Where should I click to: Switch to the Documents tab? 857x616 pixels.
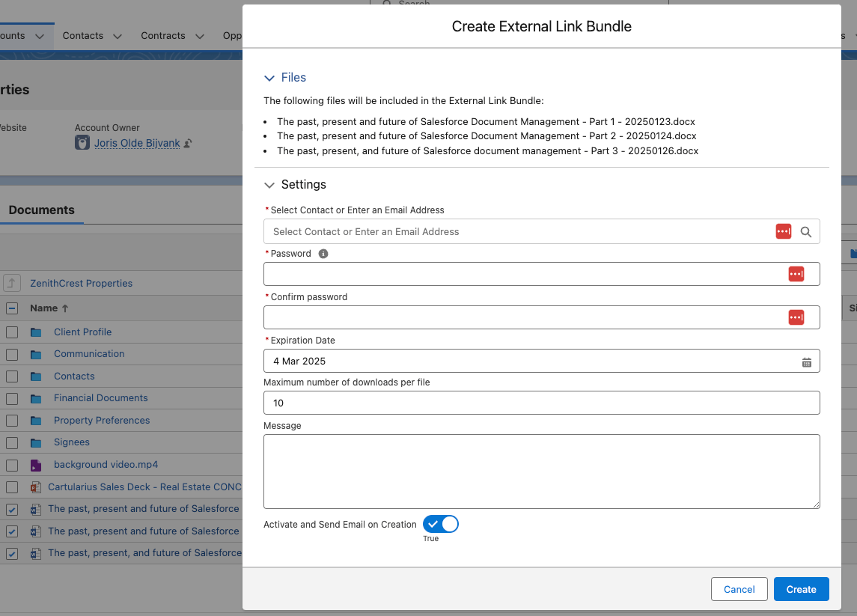coord(41,210)
